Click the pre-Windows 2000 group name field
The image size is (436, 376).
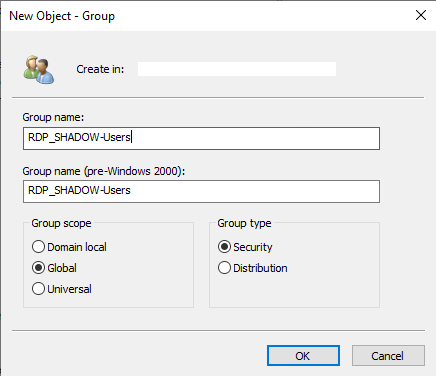[x=201, y=191]
